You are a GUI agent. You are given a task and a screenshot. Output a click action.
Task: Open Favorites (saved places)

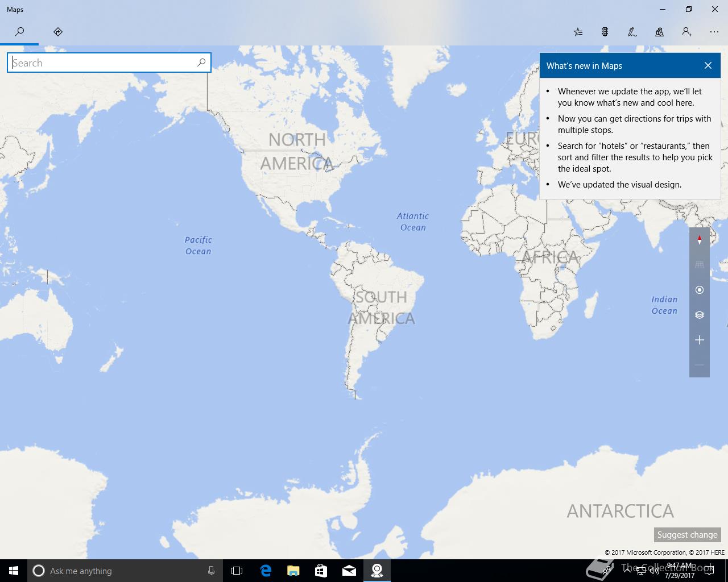(578, 32)
